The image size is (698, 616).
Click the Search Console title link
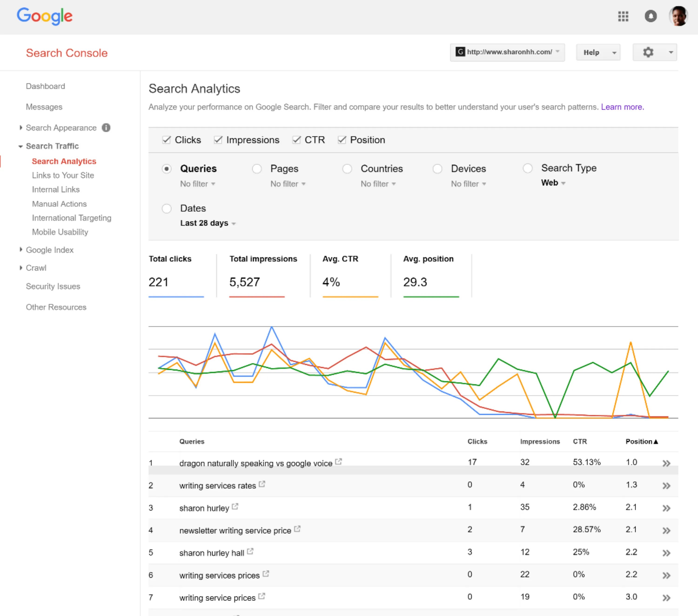[x=67, y=53]
